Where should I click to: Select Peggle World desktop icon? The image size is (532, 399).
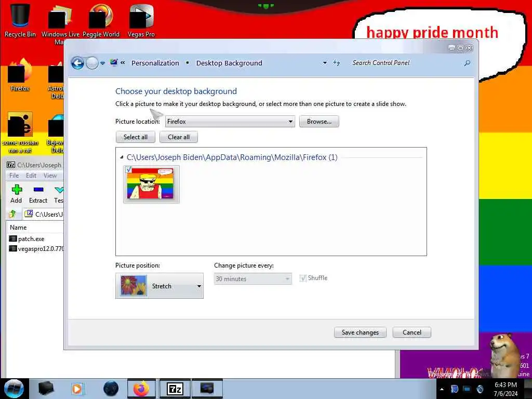tap(101, 21)
